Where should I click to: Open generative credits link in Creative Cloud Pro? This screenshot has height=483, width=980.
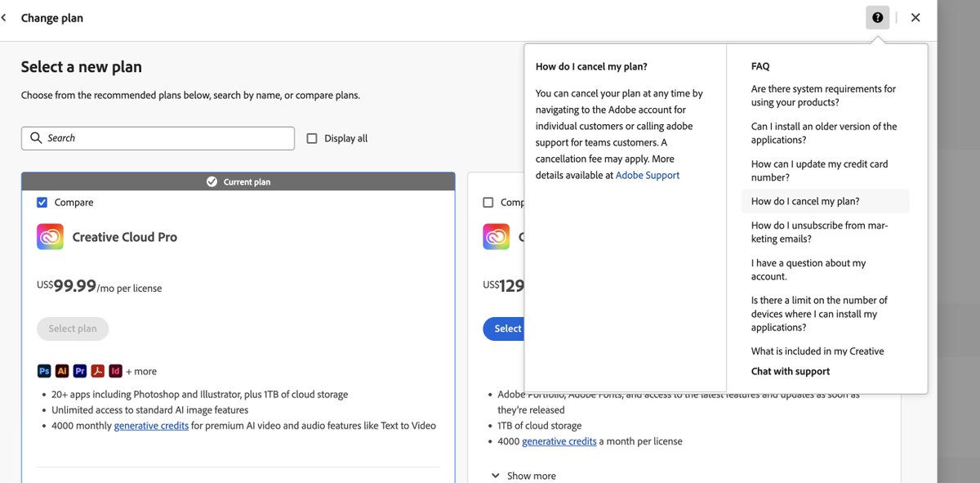(151, 425)
